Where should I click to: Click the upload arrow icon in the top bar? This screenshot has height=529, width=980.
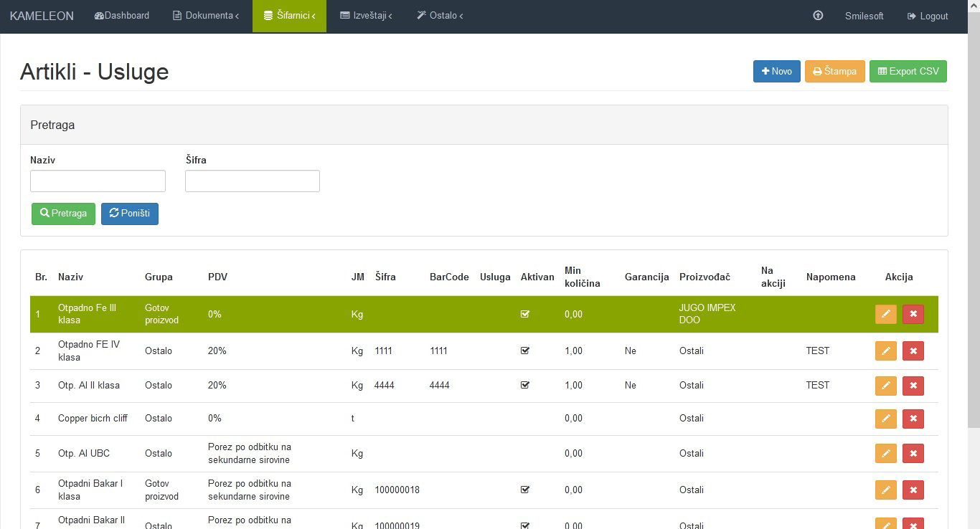pos(818,16)
